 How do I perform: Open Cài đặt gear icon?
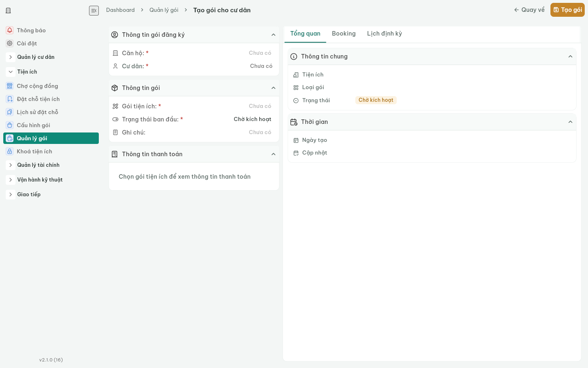[x=10, y=43]
